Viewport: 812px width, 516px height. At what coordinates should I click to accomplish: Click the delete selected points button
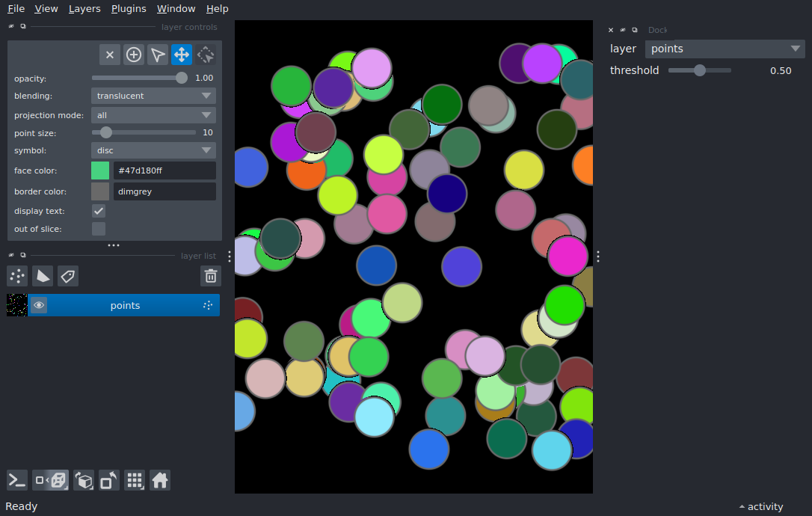(110, 55)
